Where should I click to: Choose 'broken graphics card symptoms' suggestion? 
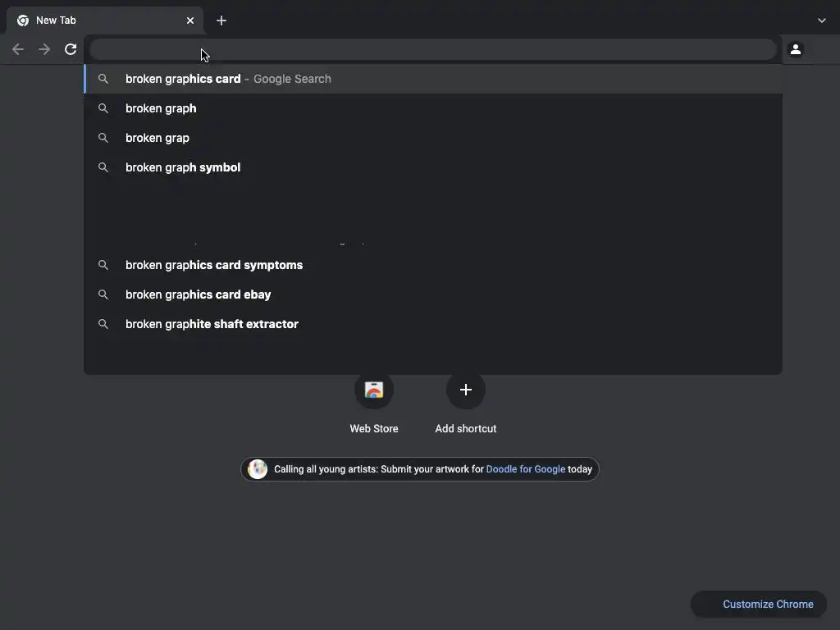tap(214, 265)
